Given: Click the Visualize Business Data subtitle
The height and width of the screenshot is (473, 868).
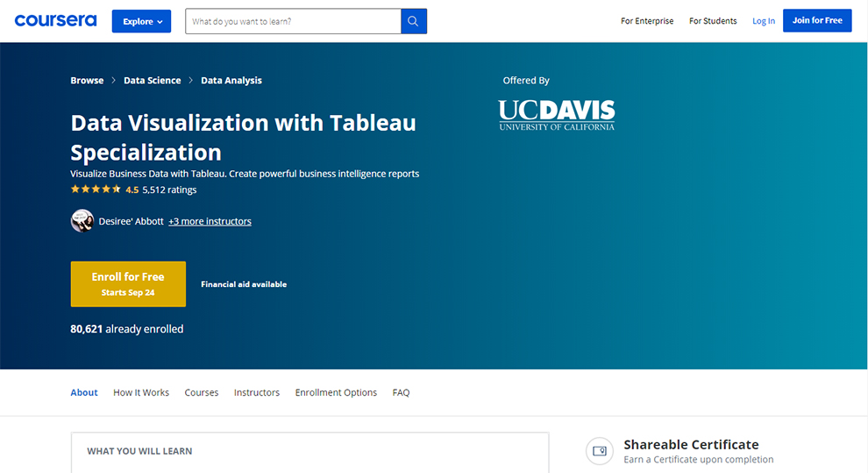Looking at the screenshot, I should click(x=245, y=174).
